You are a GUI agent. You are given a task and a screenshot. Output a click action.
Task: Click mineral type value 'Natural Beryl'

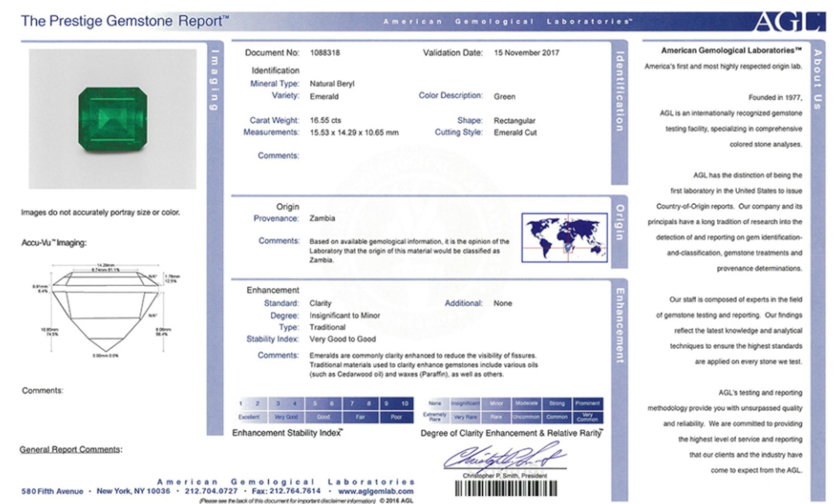[x=332, y=84]
